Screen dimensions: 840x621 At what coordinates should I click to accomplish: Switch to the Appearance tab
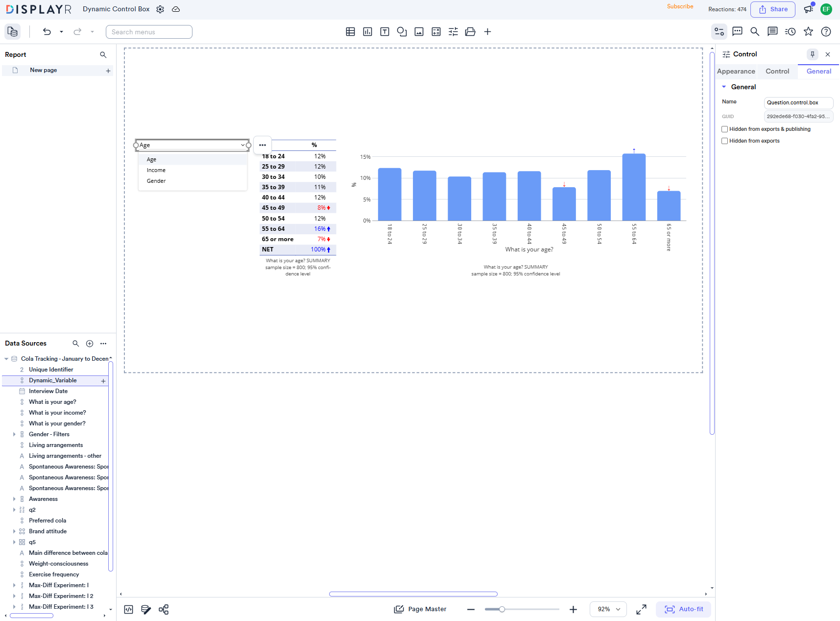[736, 72]
